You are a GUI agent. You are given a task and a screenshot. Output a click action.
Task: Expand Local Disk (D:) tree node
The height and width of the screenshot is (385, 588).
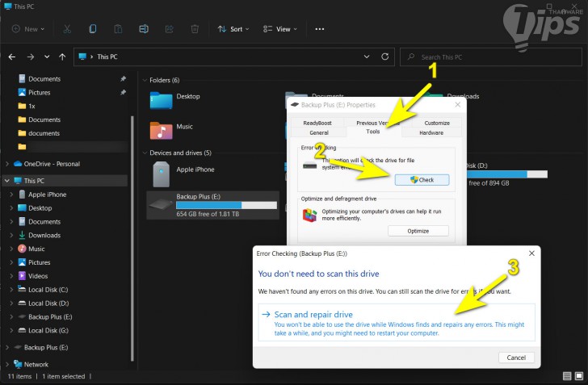coord(11,303)
